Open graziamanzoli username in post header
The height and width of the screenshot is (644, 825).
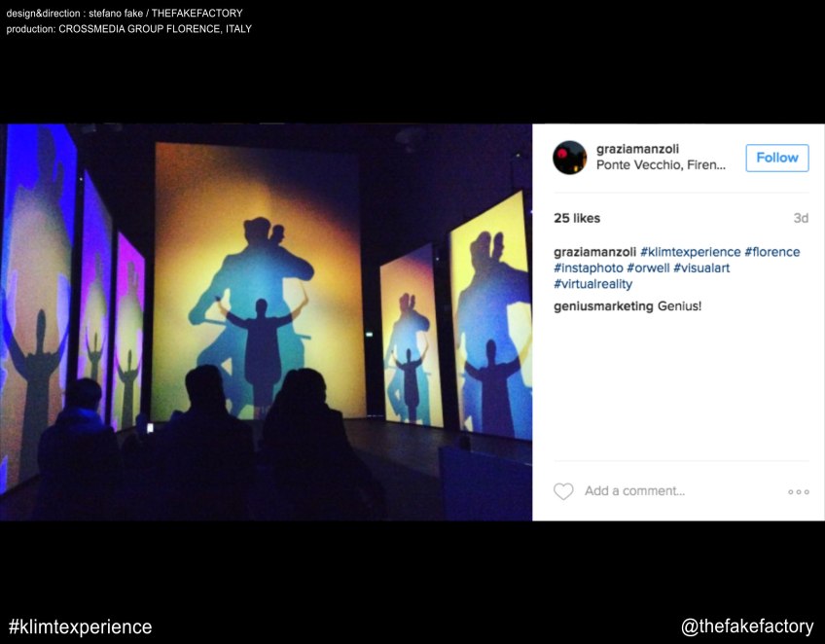pos(637,149)
